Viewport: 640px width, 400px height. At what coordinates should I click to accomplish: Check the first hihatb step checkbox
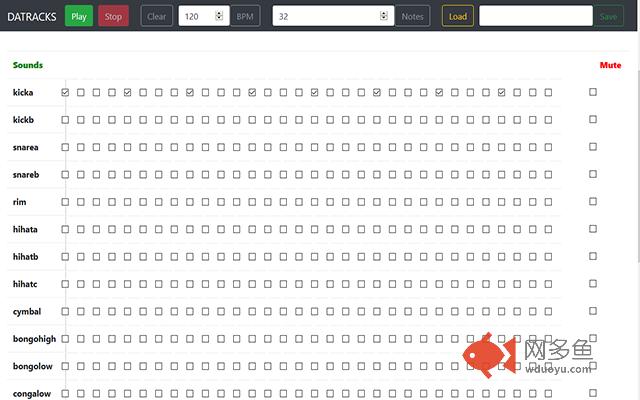coord(65,257)
